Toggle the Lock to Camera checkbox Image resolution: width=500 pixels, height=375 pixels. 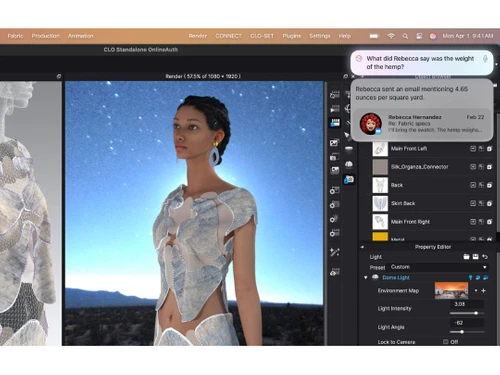[x=445, y=342]
